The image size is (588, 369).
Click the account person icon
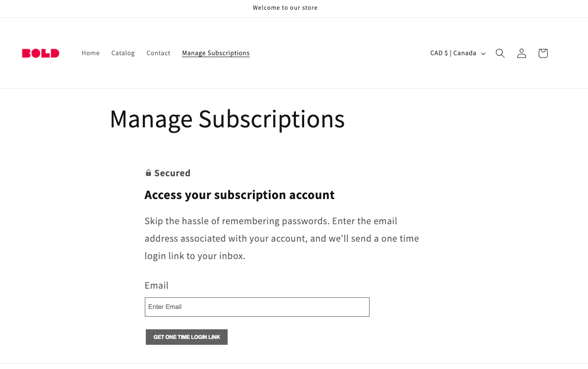click(x=521, y=53)
